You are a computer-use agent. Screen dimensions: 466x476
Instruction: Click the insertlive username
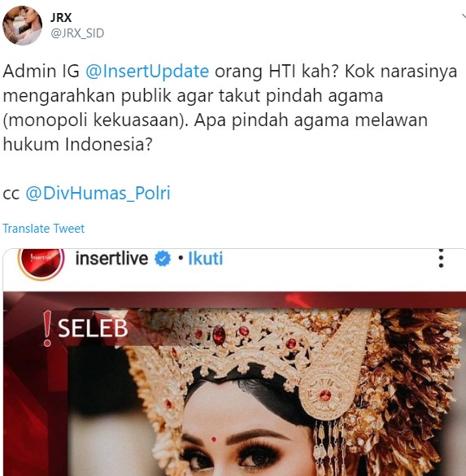pyautogui.click(x=111, y=259)
